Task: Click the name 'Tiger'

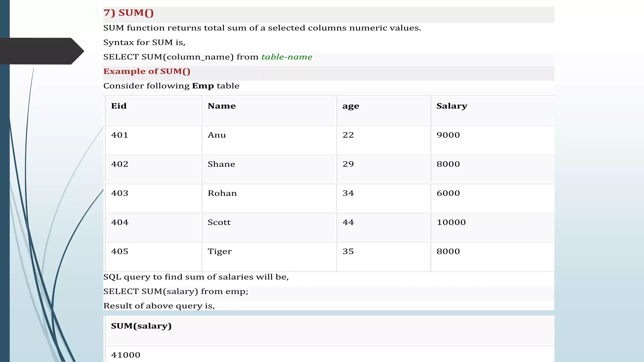Action: [x=220, y=252]
